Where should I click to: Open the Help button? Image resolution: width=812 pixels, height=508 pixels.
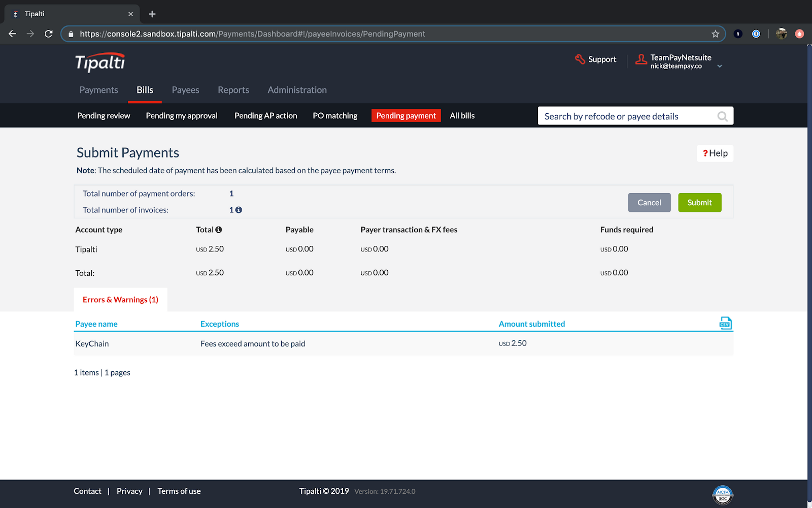pos(715,153)
